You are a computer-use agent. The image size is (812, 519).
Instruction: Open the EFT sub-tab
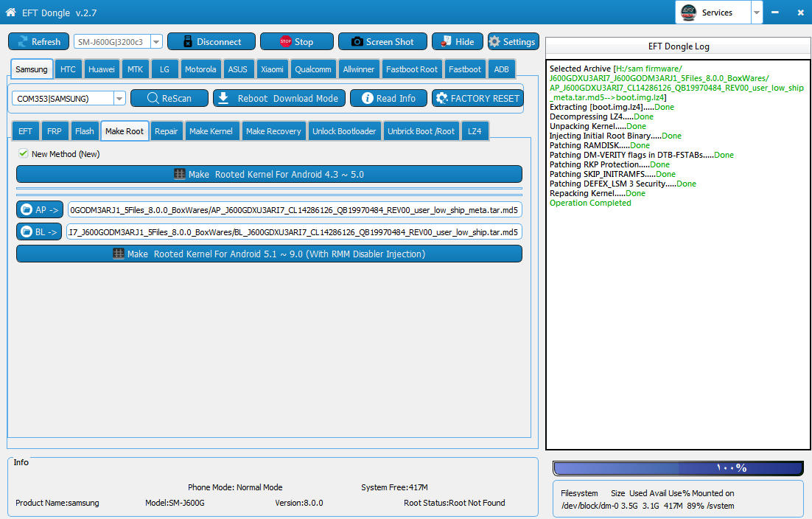25,131
